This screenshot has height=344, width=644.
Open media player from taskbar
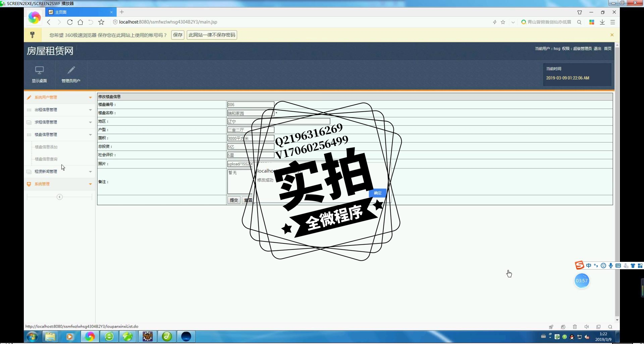pyautogui.click(x=70, y=337)
